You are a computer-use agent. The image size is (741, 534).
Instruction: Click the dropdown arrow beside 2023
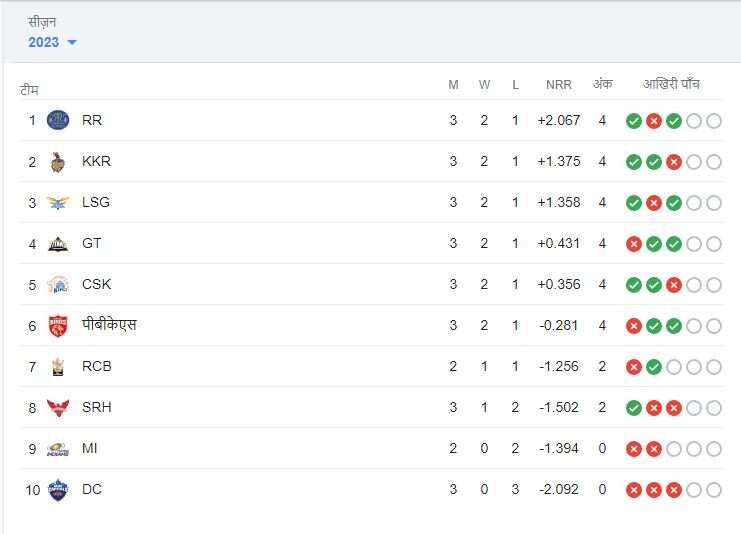(72, 43)
